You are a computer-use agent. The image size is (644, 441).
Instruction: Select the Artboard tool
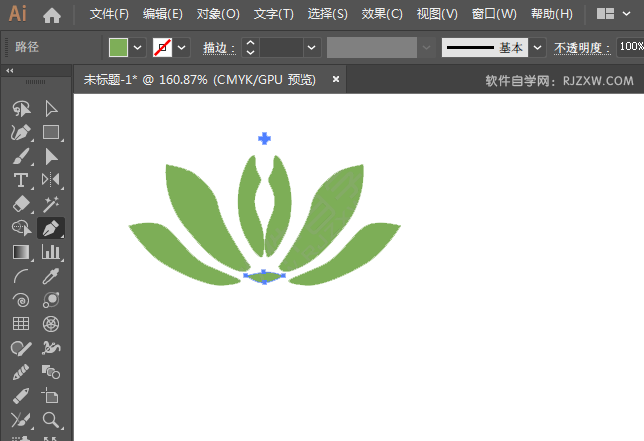[x=51, y=396]
